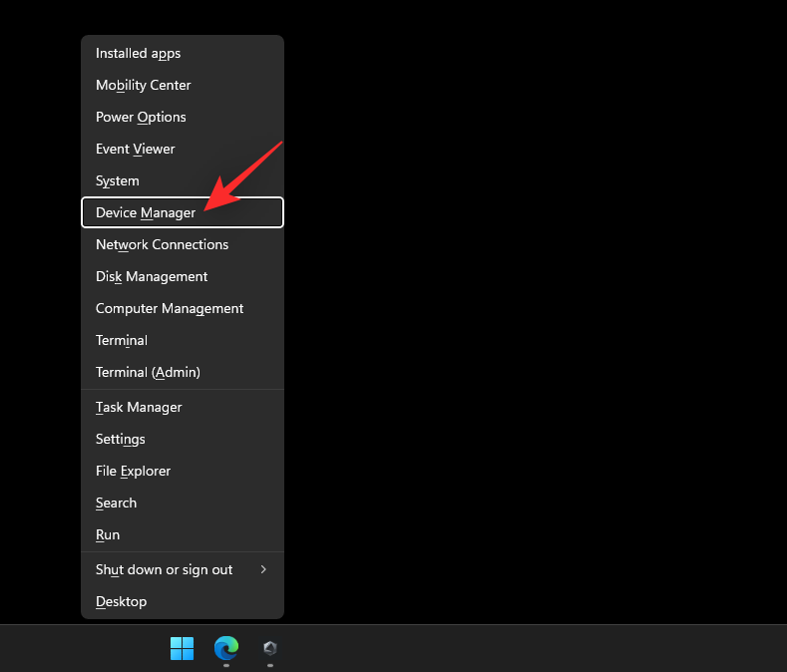Open File Explorer
This screenshot has width=787, height=672.
point(134,471)
